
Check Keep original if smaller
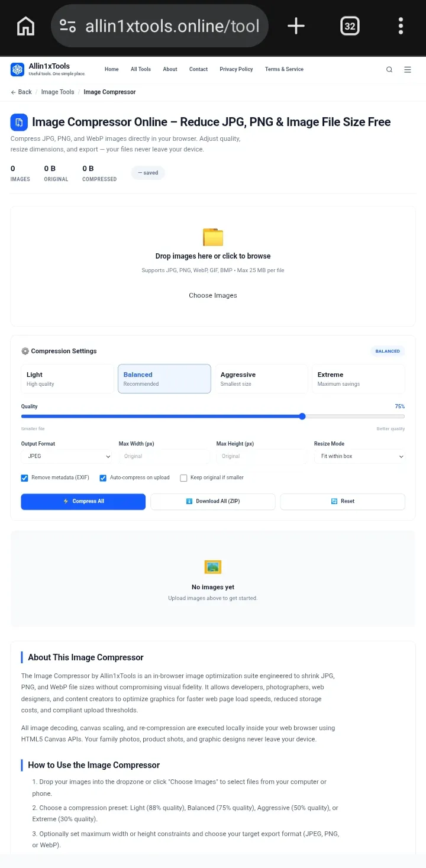click(183, 478)
